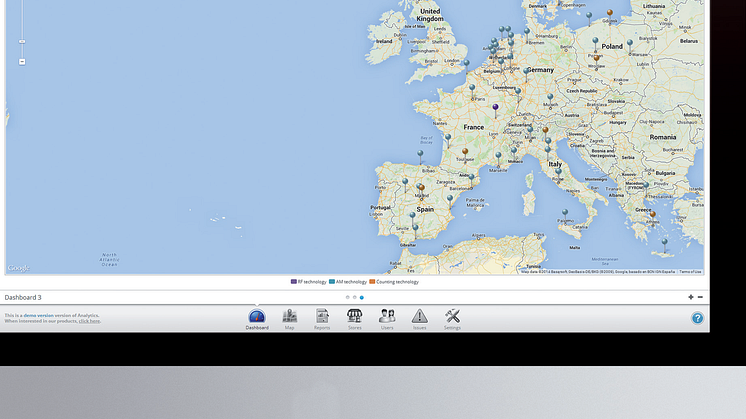This screenshot has width=746, height=419.
Task: Click the 'Germany' country label
Action: pos(540,69)
